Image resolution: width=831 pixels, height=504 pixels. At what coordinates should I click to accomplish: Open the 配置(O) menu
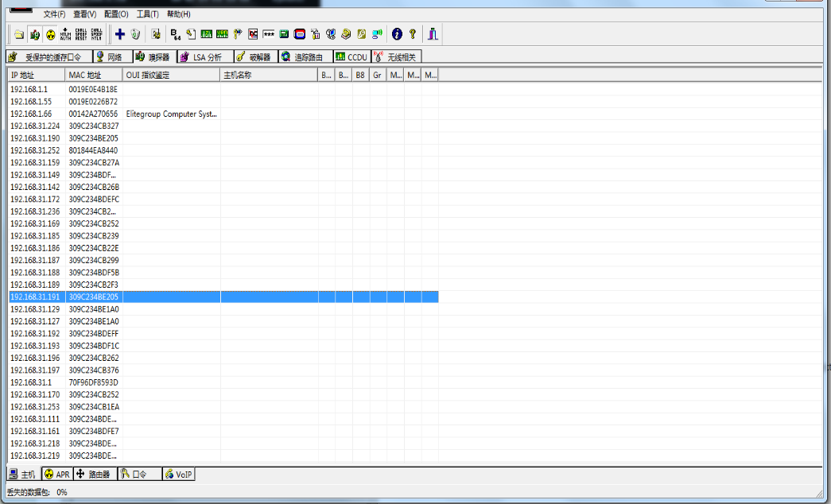tap(116, 14)
